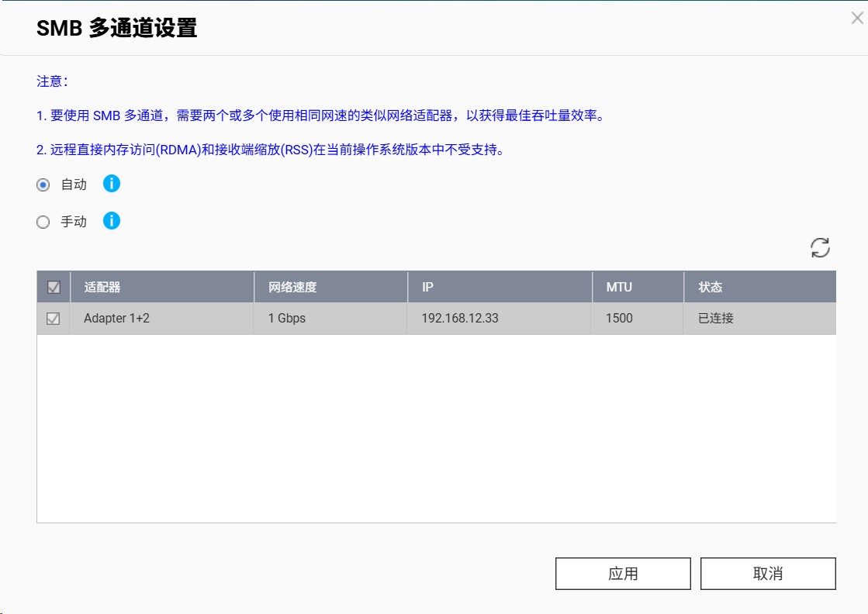Select the 自动 radio option
This screenshot has width=868, height=614.
(x=43, y=185)
